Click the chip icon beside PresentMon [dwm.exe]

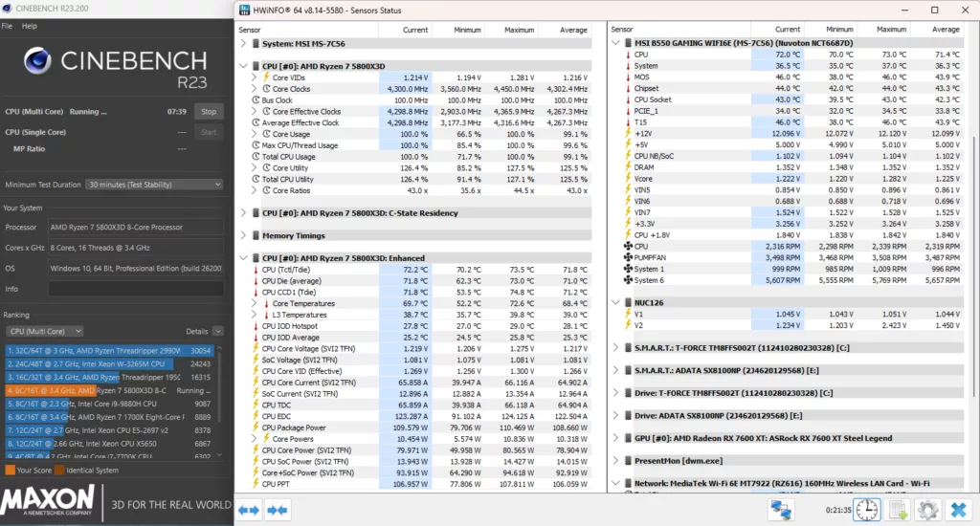coord(628,460)
